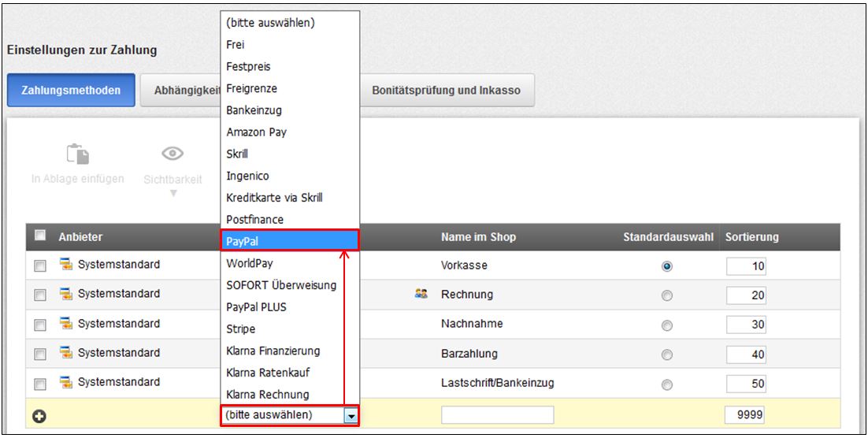Choose SOFORT Überweisung from the list
The height and width of the screenshot is (438, 868).
click(x=290, y=285)
